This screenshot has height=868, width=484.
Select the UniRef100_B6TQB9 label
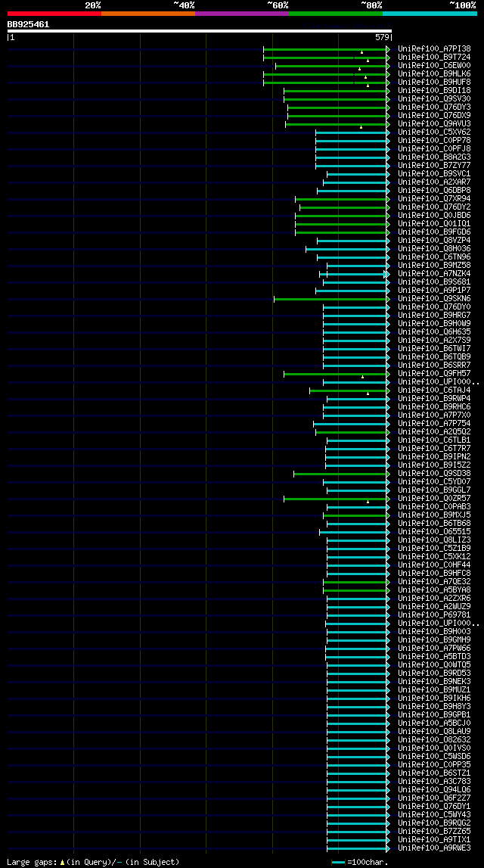(x=434, y=357)
